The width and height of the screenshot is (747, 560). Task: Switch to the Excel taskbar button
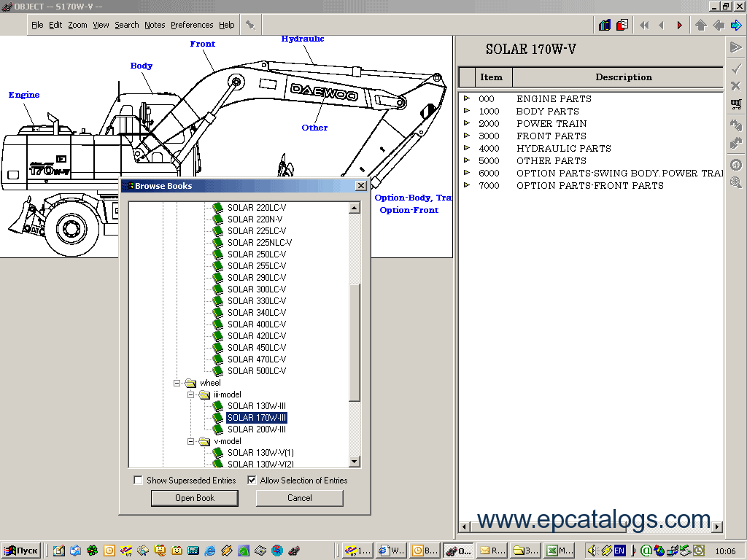[x=560, y=551]
